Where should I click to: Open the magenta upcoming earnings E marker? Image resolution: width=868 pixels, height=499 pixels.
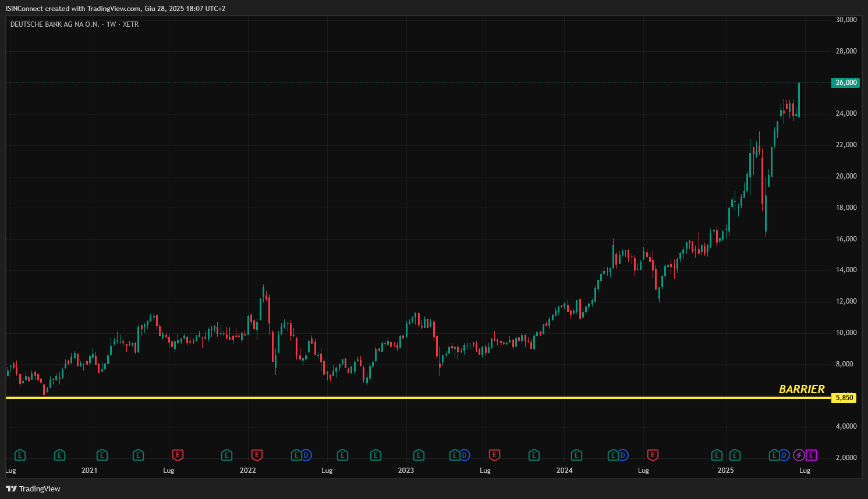coord(811,455)
